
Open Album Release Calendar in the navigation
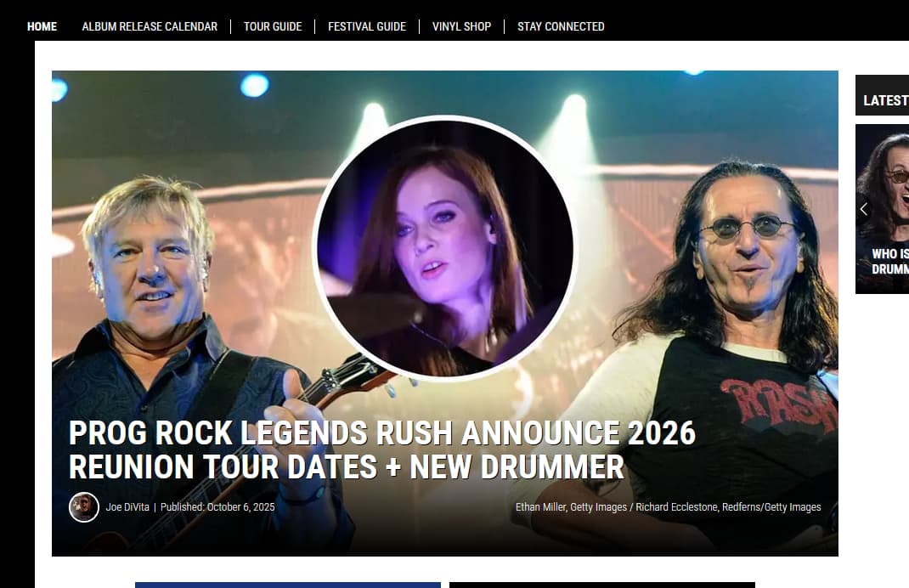pyautogui.click(x=150, y=26)
